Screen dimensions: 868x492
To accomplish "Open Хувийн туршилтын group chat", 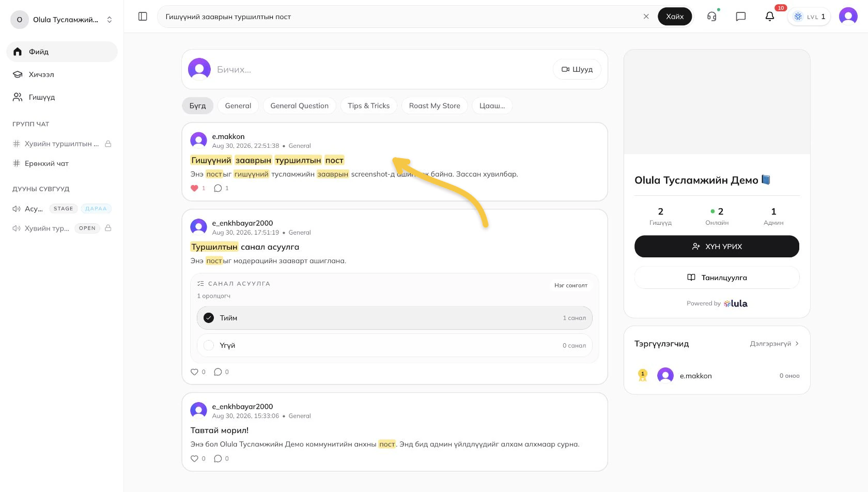I will click(x=62, y=144).
